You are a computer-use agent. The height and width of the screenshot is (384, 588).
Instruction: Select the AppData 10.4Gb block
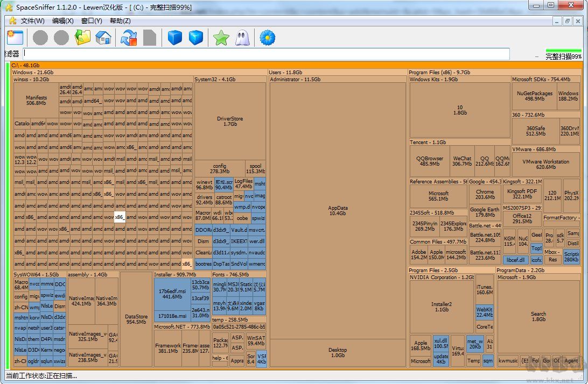pyautogui.click(x=338, y=210)
